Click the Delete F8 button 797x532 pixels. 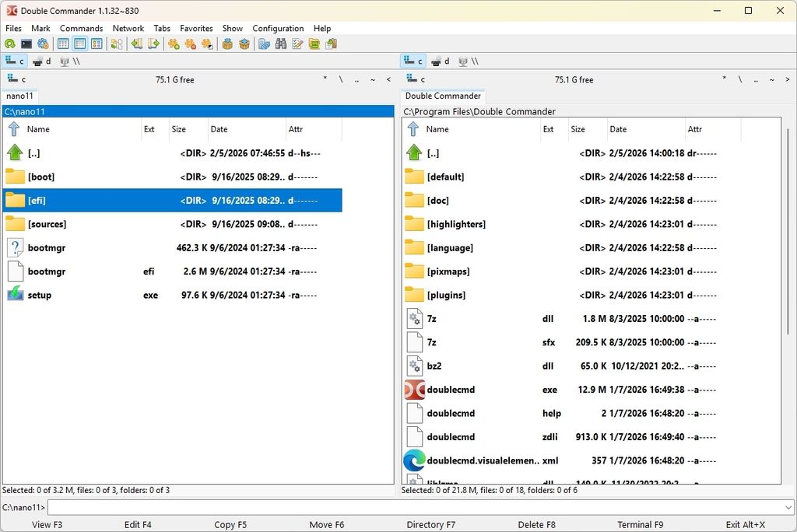[537, 524]
